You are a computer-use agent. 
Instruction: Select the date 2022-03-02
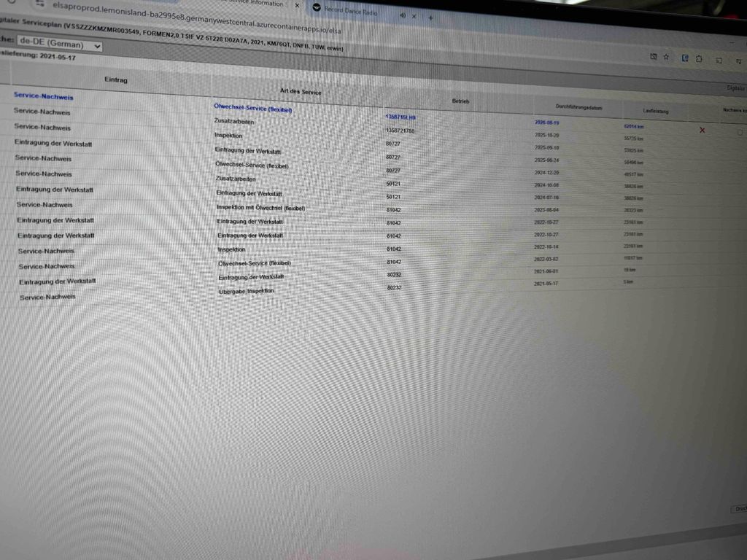pyautogui.click(x=546, y=259)
